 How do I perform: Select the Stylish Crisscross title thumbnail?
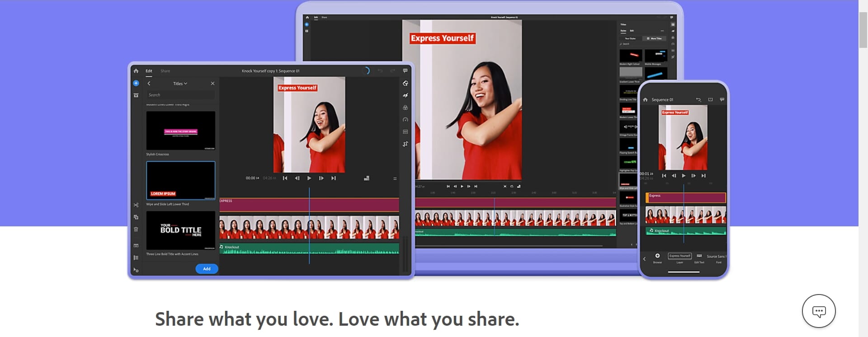point(180,131)
